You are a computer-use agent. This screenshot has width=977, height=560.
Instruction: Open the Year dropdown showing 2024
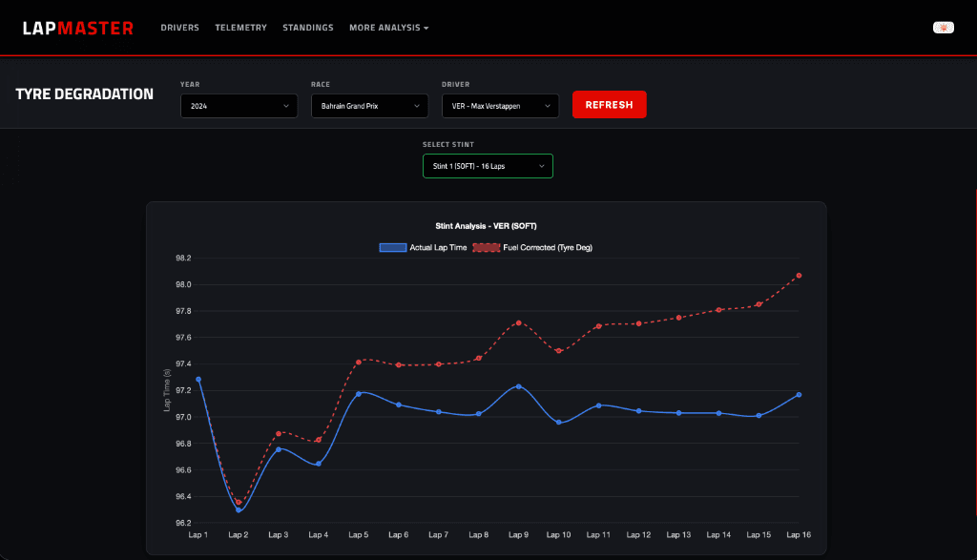click(x=239, y=106)
